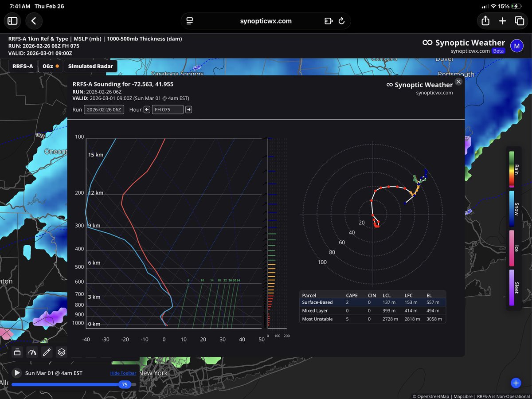Open the stacked panels tool icon
This screenshot has width=532, height=399.
click(17, 352)
